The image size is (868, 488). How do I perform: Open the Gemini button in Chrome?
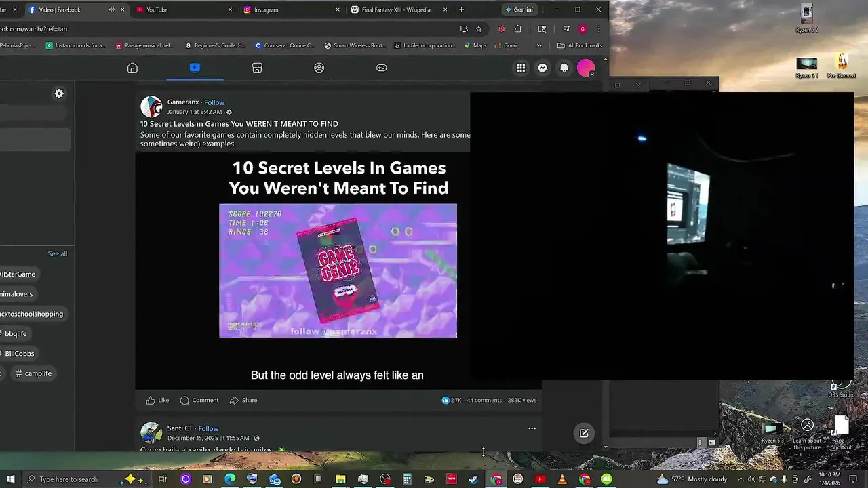coord(519,9)
